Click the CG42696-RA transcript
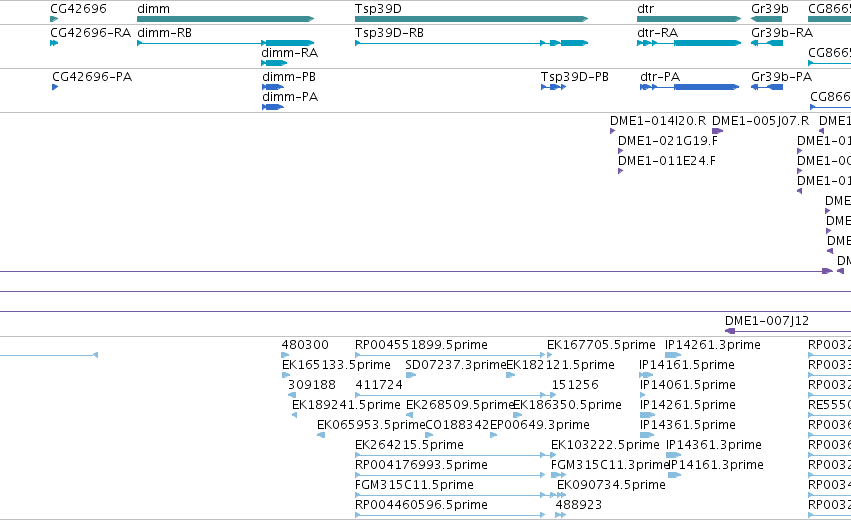Screen dimensions: 851x520 click(x=54, y=43)
